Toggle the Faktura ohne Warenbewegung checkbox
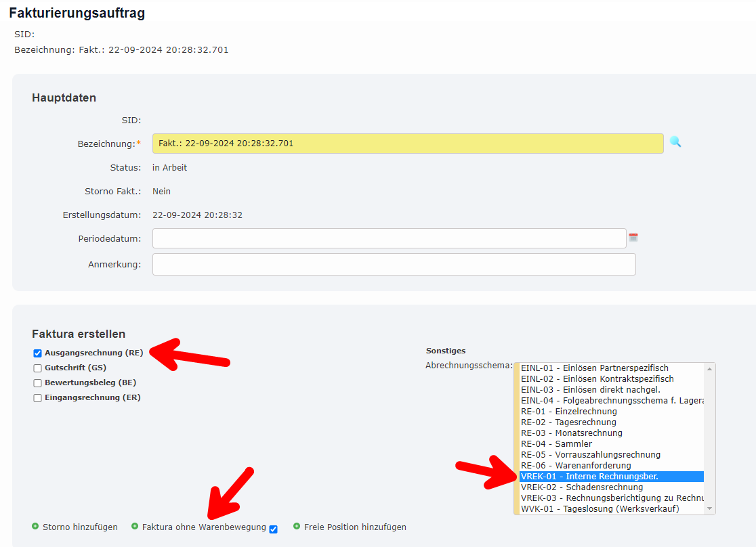Screen dimensions: 756x547 274,529
